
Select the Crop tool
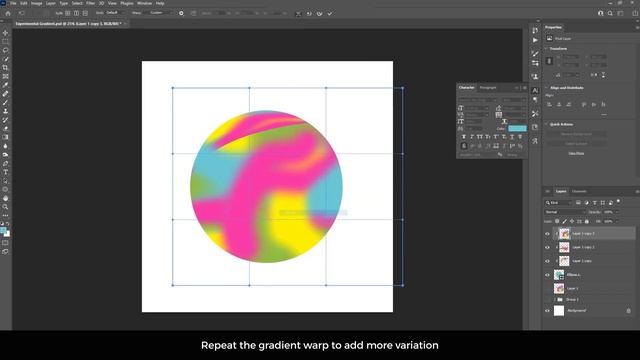pos(5,68)
